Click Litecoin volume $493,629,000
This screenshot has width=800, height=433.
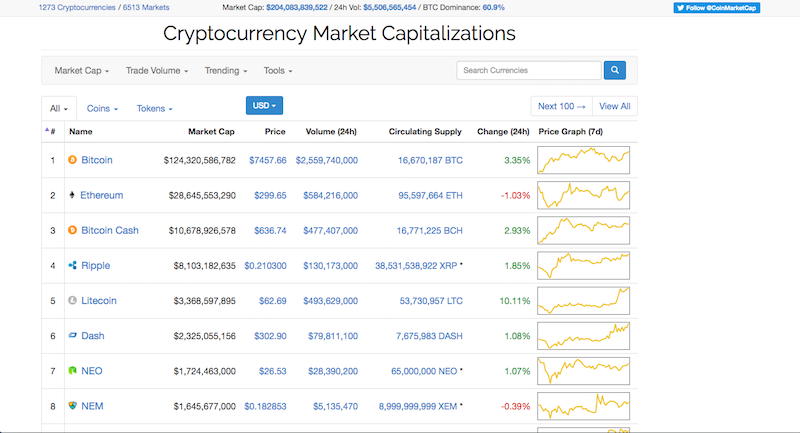click(331, 301)
